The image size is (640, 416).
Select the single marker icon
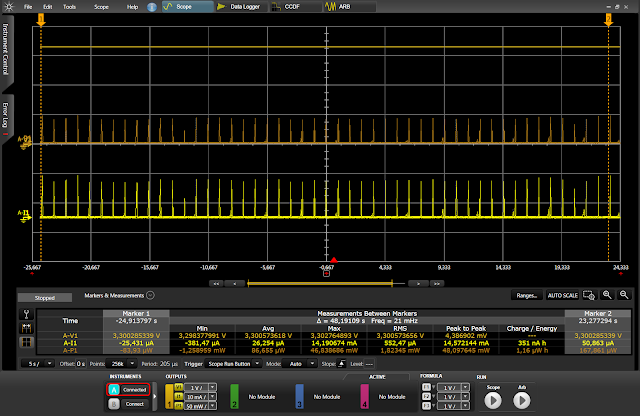pyautogui.click(x=26, y=314)
